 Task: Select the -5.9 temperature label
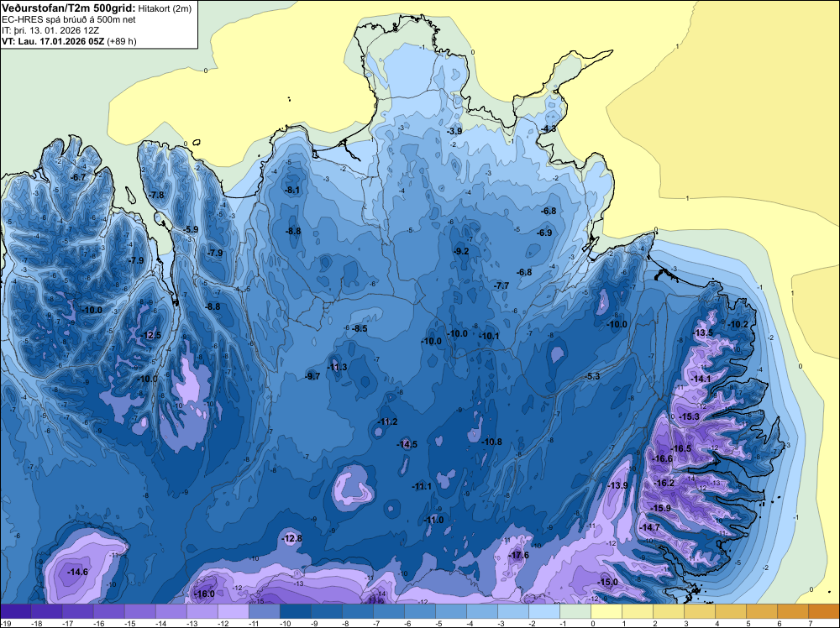[191, 229]
